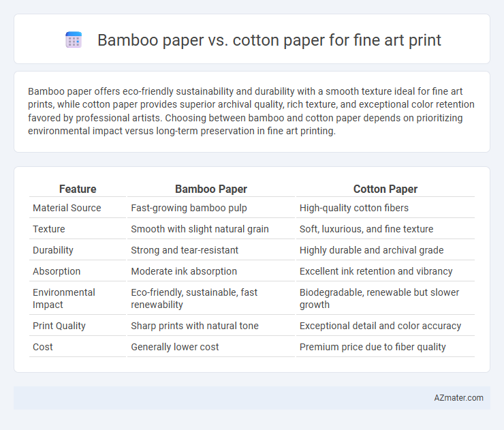This screenshot has height=430, width=504.
Task: Click the cell 'Soft, luxurious, and fine texture'
Action: tap(366, 229)
